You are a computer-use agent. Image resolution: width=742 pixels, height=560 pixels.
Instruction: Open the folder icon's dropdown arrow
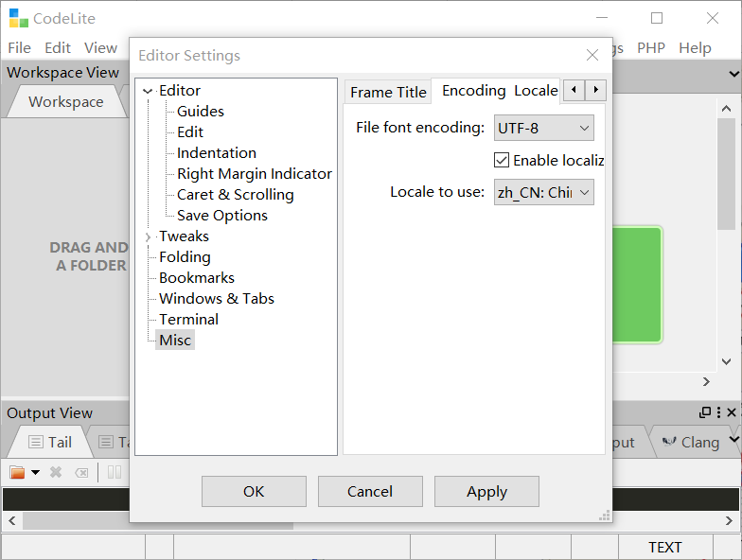(x=36, y=472)
